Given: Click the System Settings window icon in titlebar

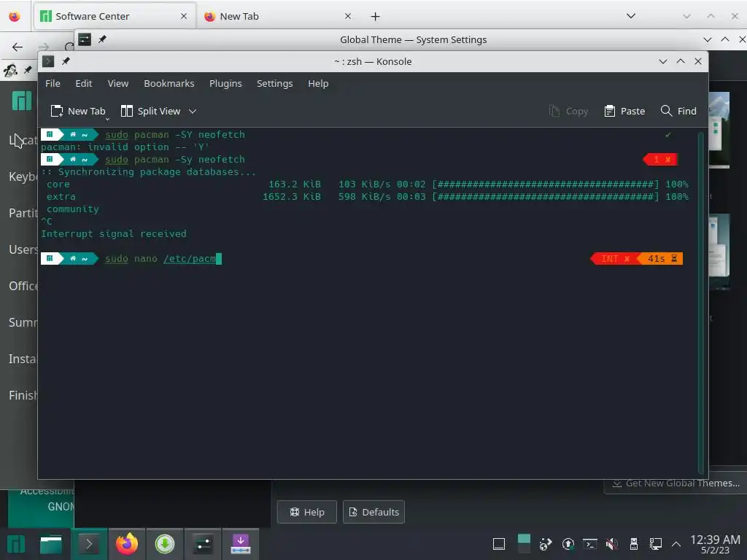Looking at the screenshot, I should tap(85, 39).
